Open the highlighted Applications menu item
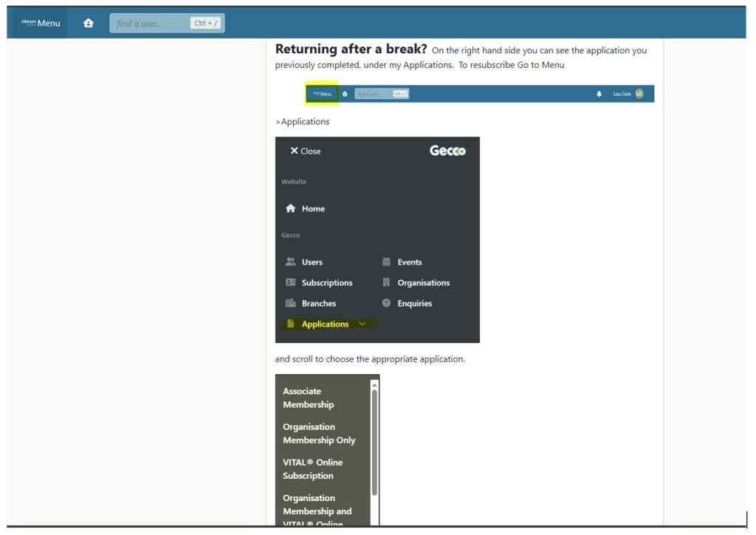The width and height of the screenshot is (756, 535). coord(324,324)
